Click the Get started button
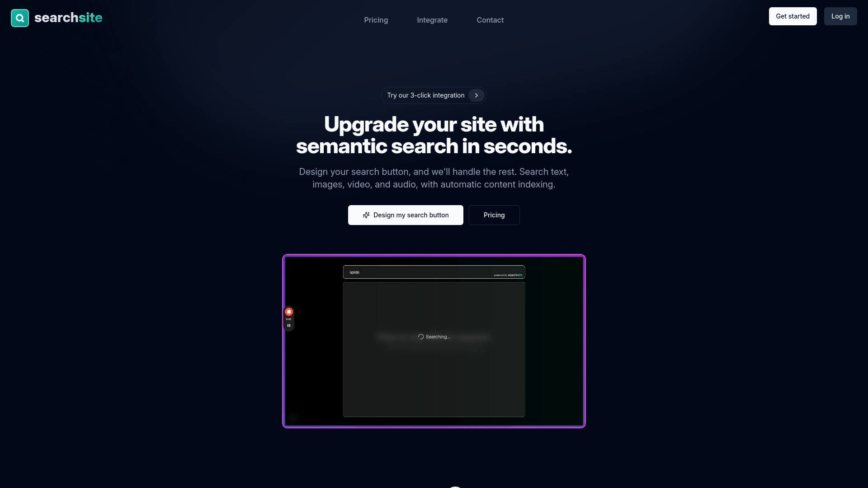The height and width of the screenshot is (488, 868). pos(793,16)
